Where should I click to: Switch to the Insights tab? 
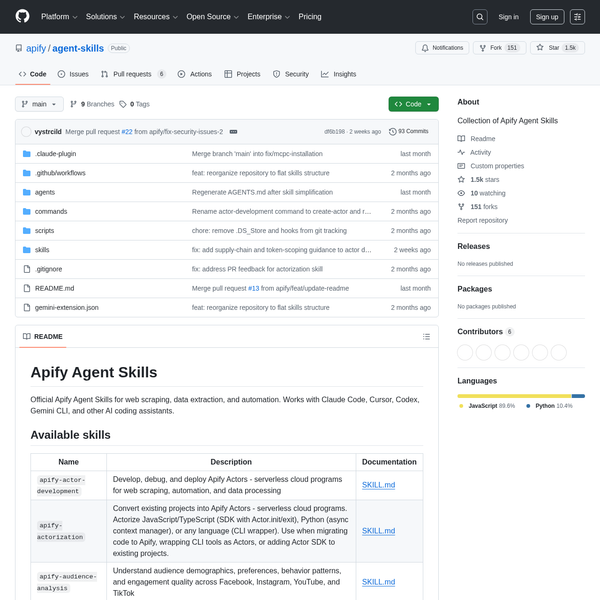tap(339, 74)
